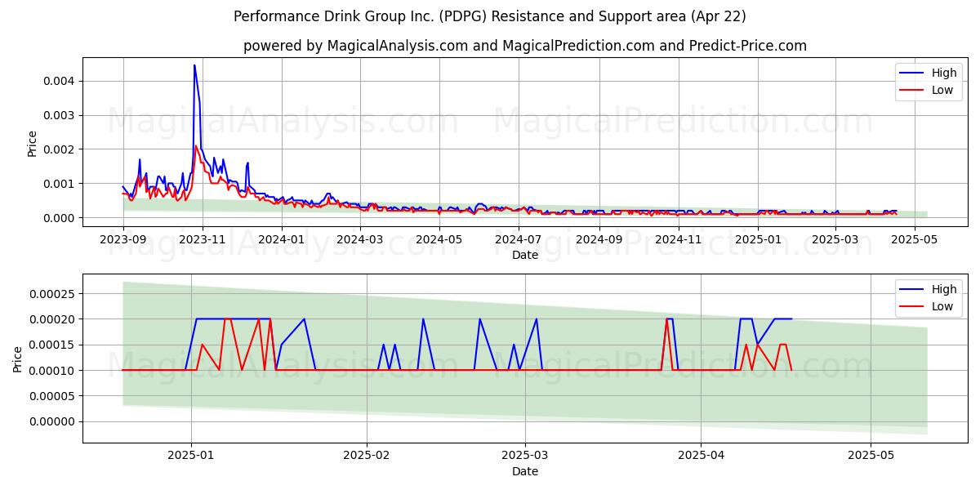Viewport: 980px width, 490px height.
Task: Click the '0.004' price tick on top chart
Action: (x=60, y=81)
